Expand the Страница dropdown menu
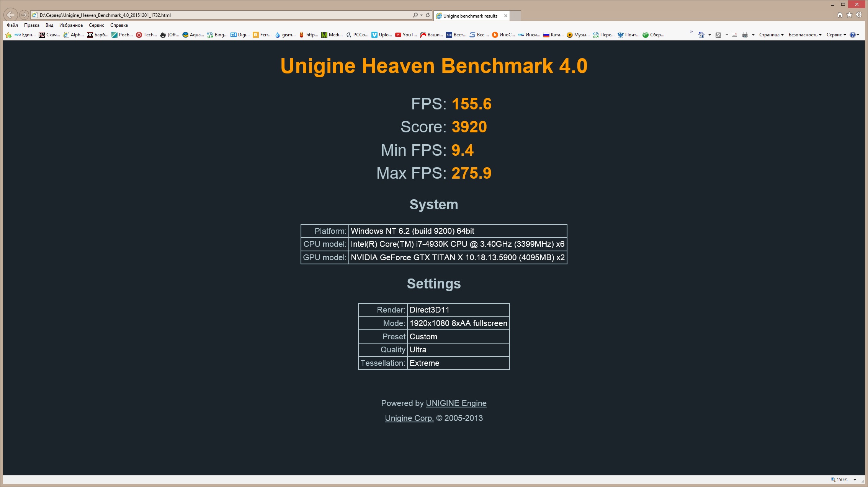This screenshot has height=487, width=868. point(771,35)
